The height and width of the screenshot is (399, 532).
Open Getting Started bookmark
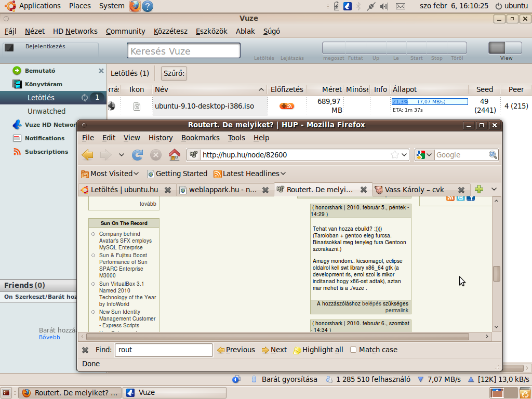[177, 174]
